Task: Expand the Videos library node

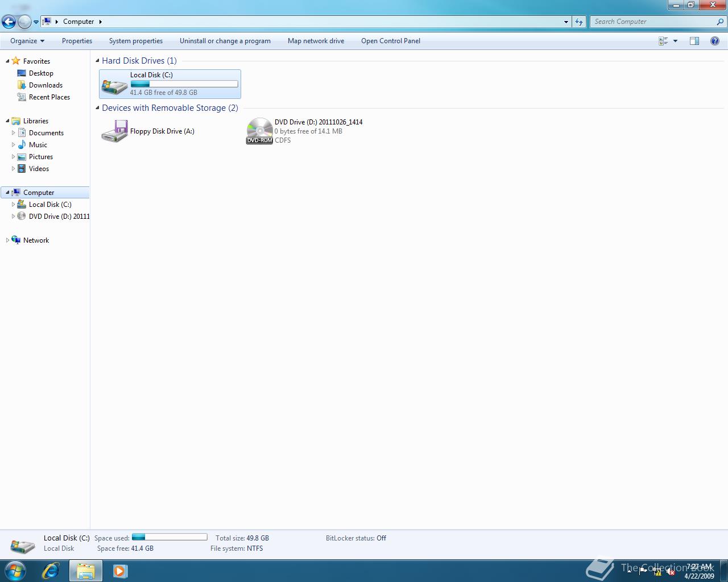Action: click(13, 169)
